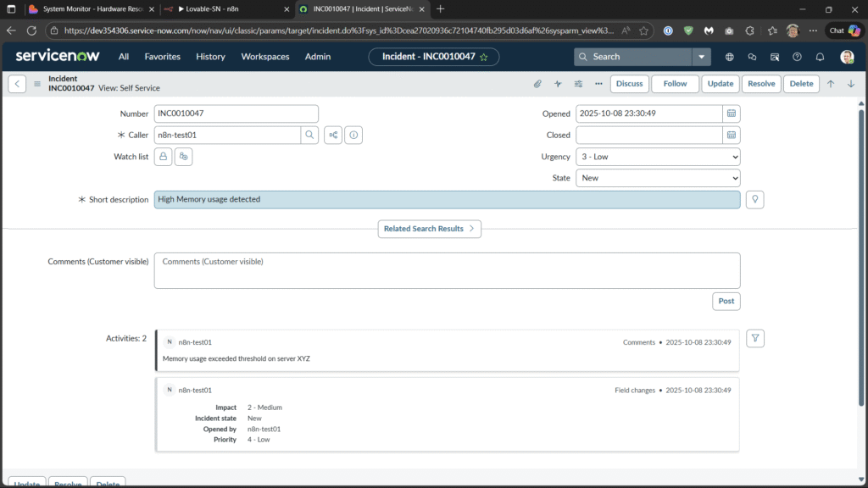Open the History menu
868x488 pixels.
(210, 57)
